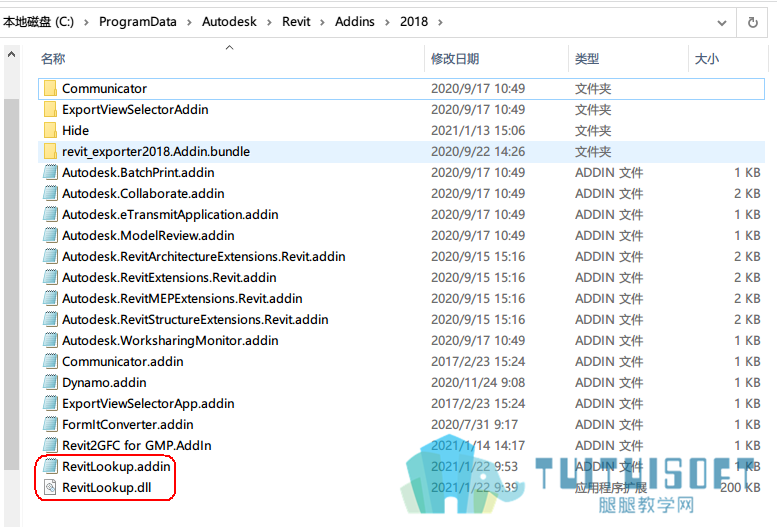Image resolution: width=777 pixels, height=527 pixels.
Task: Click the Dynamo.addin file icon
Action: coord(50,382)
